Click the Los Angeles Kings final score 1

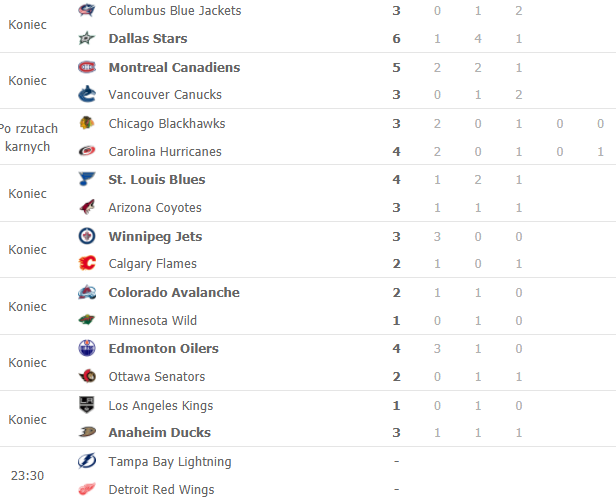click(x=396, y=405)
